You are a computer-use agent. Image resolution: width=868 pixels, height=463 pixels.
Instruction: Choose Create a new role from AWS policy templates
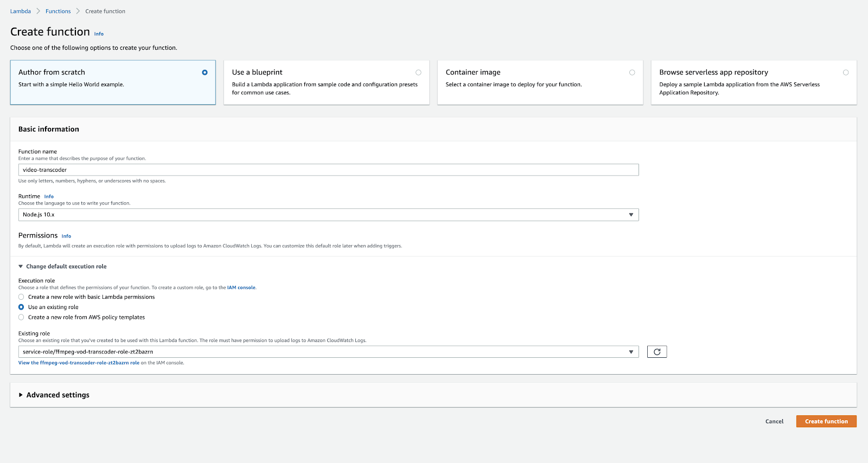click(x=21, y=317)
